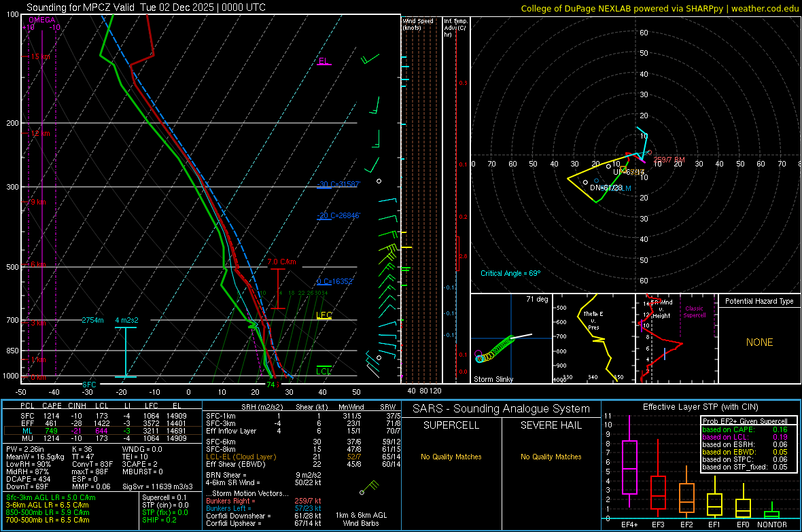The image size is (802, 532).
Task: Click the orange "NONE" hazard type
Action: coord(760,342)
